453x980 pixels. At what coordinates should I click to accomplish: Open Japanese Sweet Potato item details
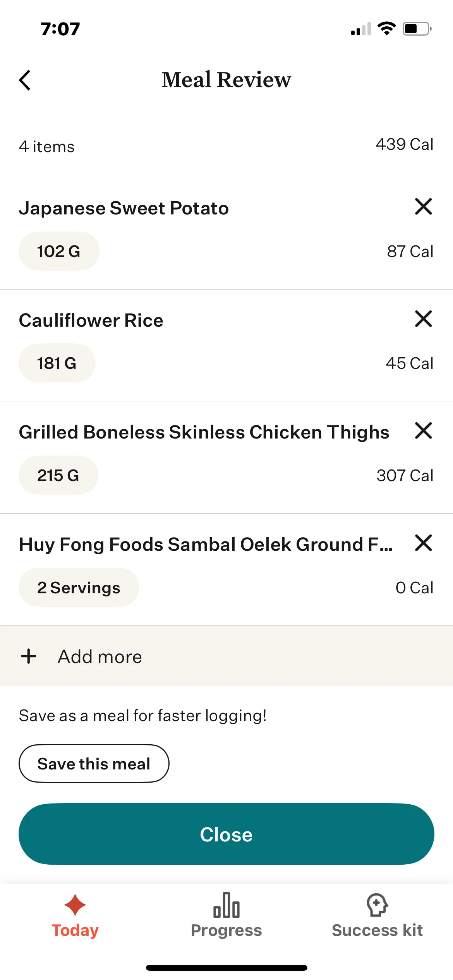tap(124, 208)
